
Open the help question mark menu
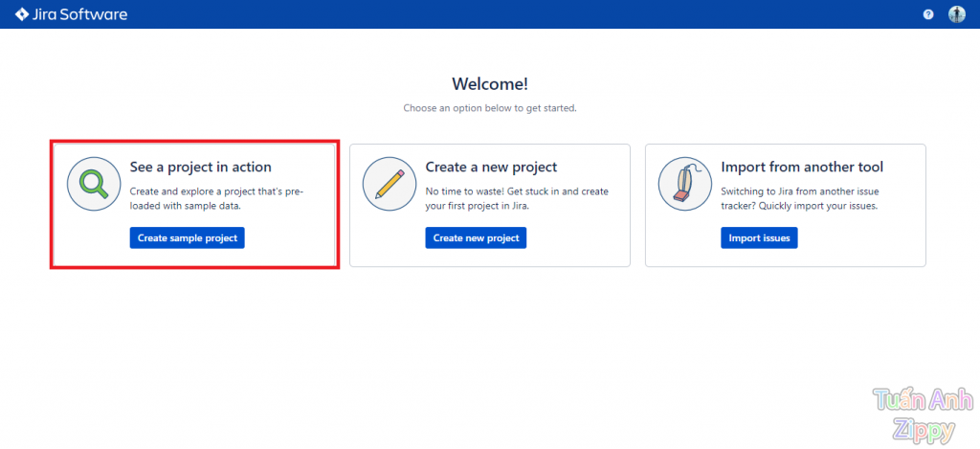[x=928, y=14]
